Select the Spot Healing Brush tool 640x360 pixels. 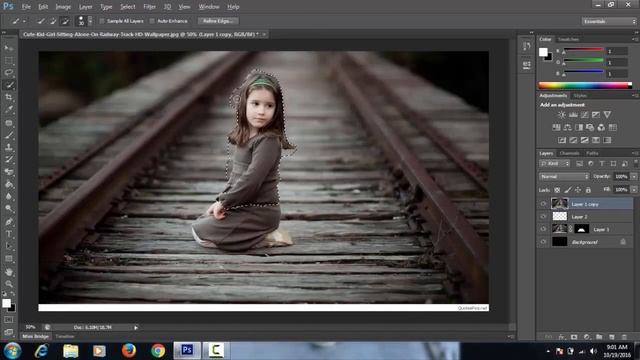coord(9,122)
